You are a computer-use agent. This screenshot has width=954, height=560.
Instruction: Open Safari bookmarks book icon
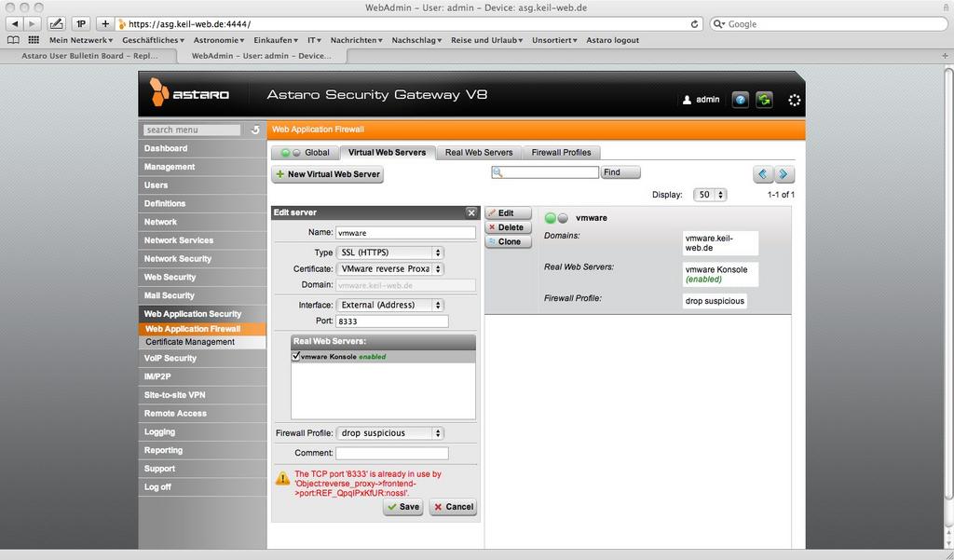(13, 40)
